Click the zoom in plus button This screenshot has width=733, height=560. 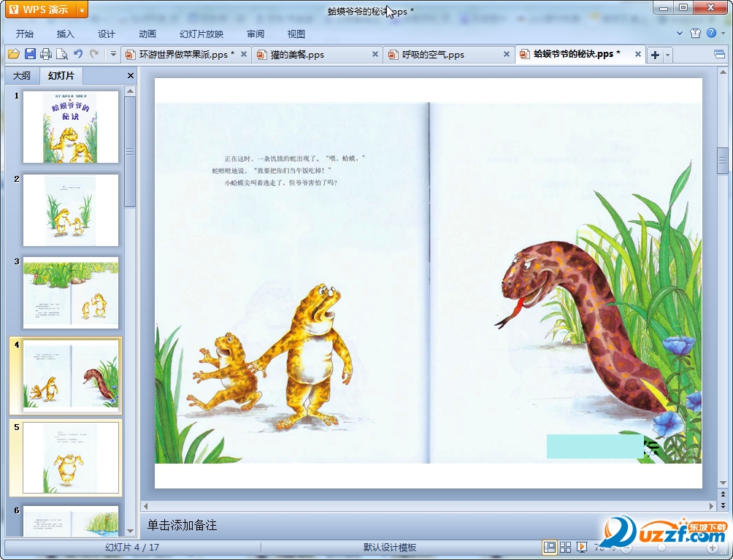[713, 548]
